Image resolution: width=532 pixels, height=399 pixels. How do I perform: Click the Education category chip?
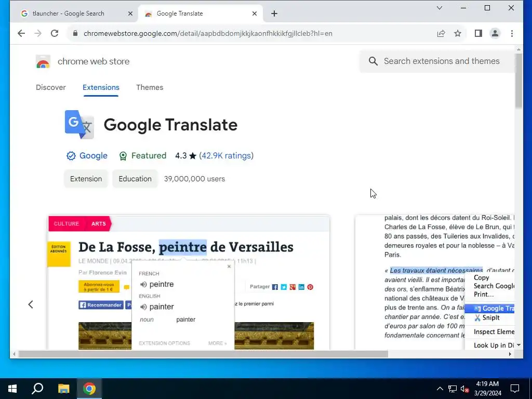(x=135, y=179)
